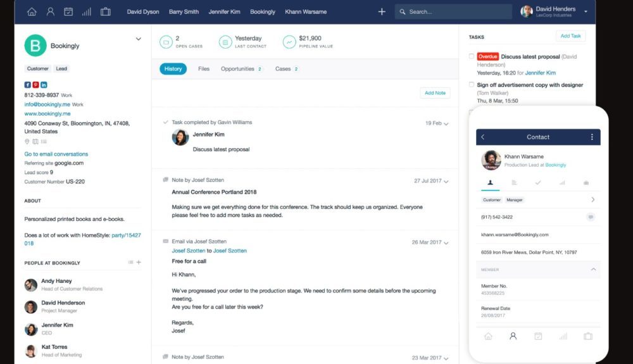Click the plus icon to add new

tap(382, 11)
